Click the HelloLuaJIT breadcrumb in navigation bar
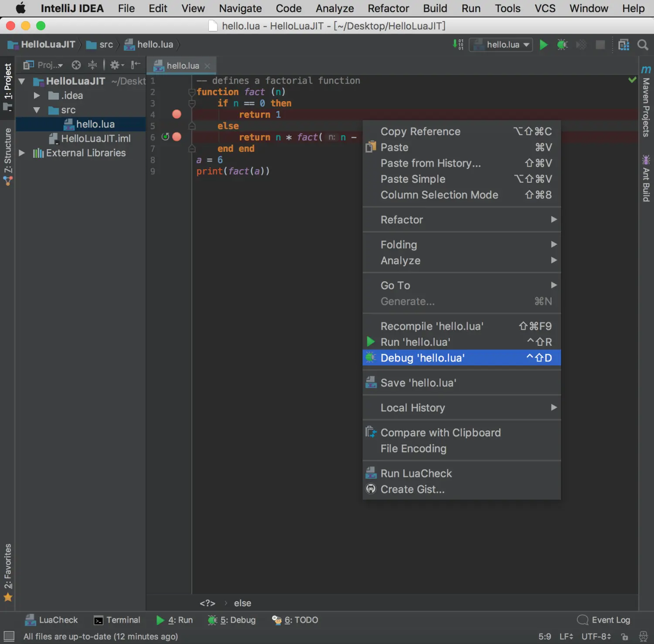Viewport: 654px width, 644px height. point(42,44)
